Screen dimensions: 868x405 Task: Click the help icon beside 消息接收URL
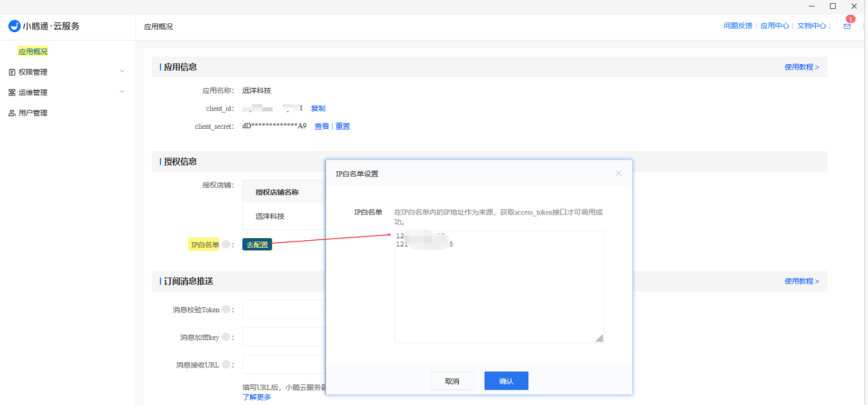(x=226, y=364)
